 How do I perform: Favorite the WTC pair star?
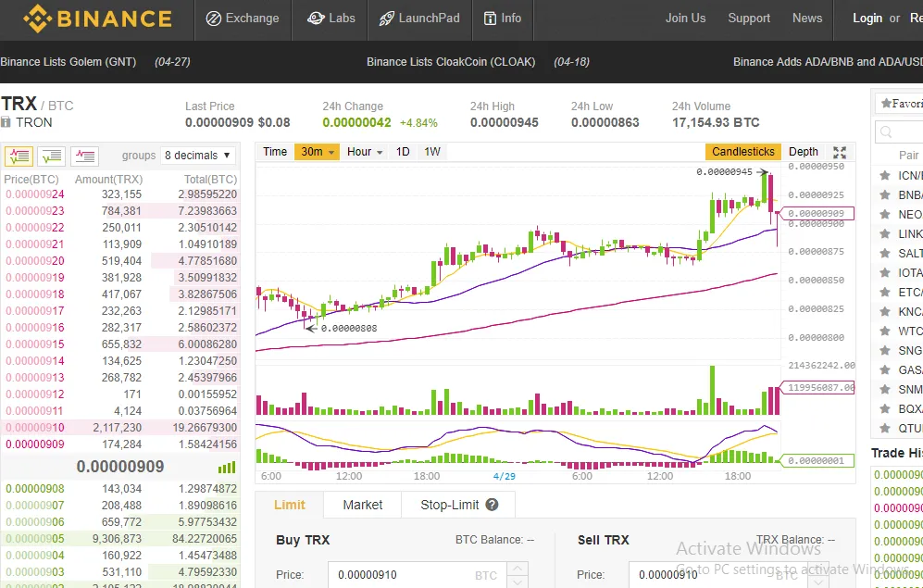[884, 331]
